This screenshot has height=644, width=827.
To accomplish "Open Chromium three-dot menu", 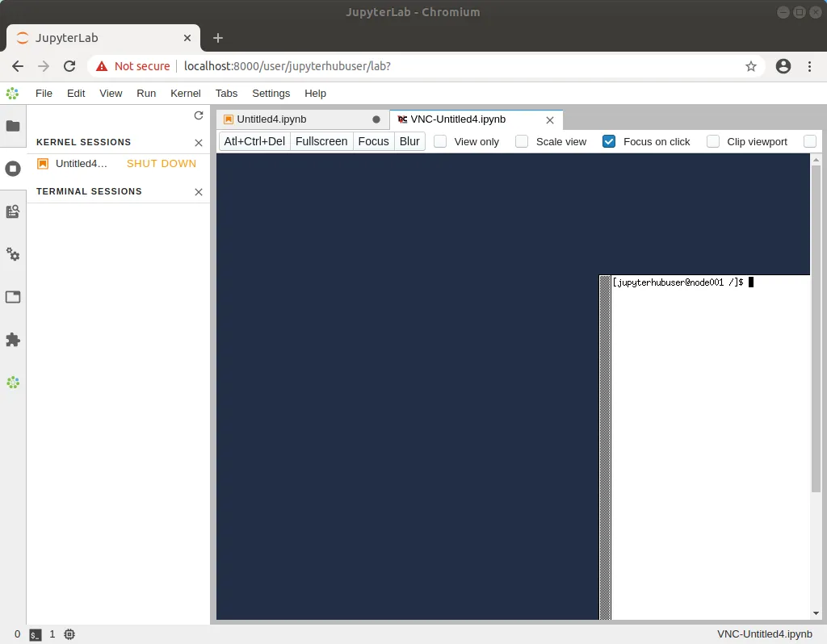I will coord(809,66).
